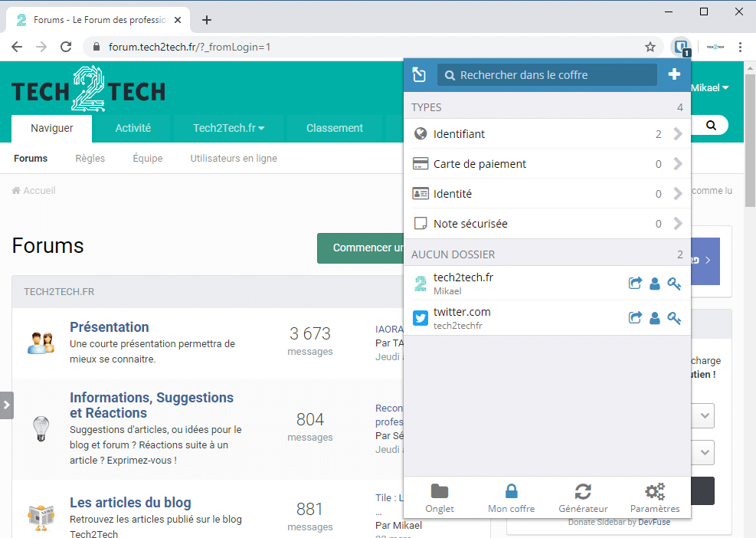Expand the Tech2Tech.fr dropdown menu
This screenshot has width=756, height=538.
click(x=228, y=128)
